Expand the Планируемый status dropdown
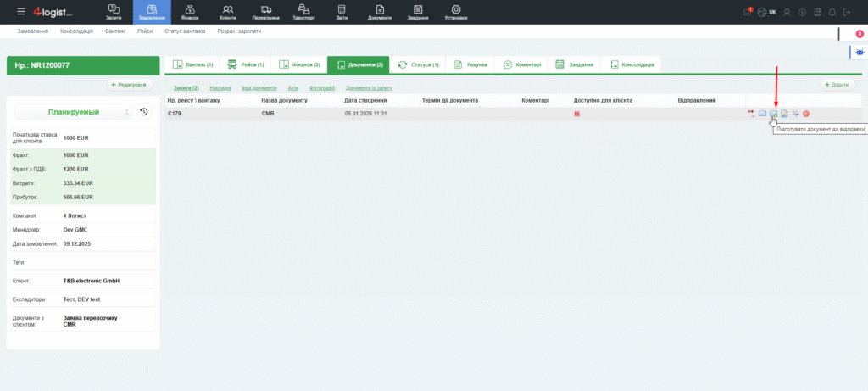Viewport: 868px width, 391px height. (x=73, y=112)
